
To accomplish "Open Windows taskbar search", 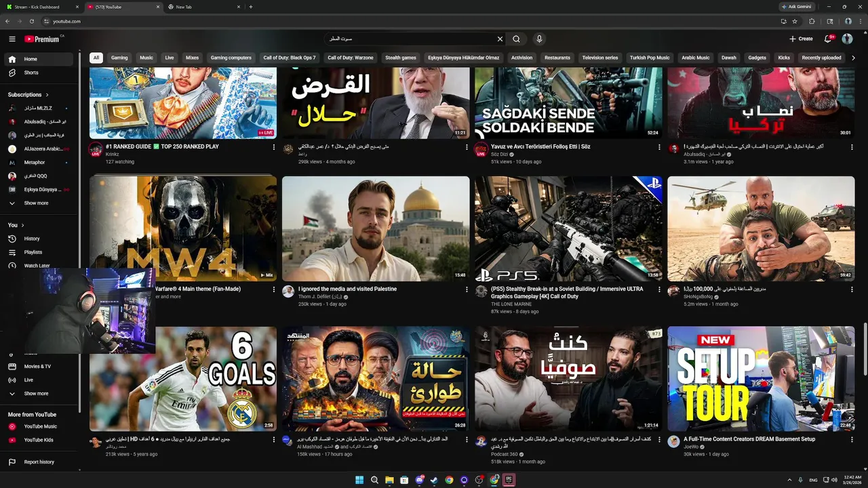I will coord(374,480).
